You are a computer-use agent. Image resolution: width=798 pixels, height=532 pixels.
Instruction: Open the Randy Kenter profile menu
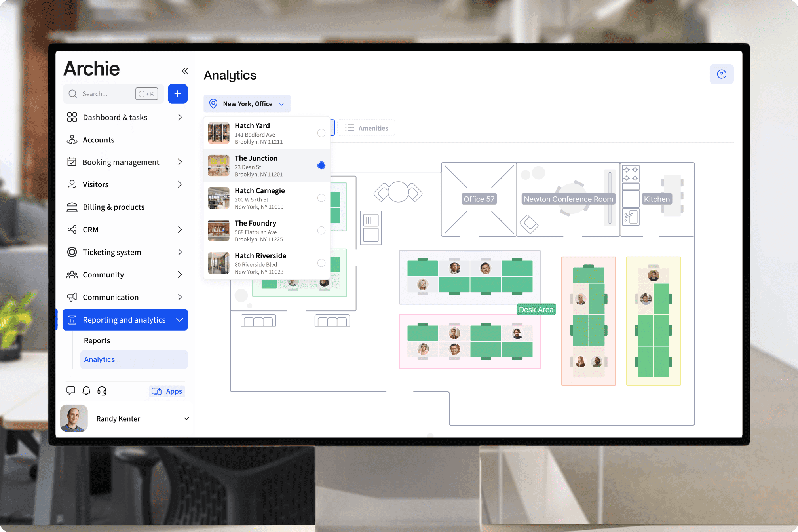click(x=118, y=418)
